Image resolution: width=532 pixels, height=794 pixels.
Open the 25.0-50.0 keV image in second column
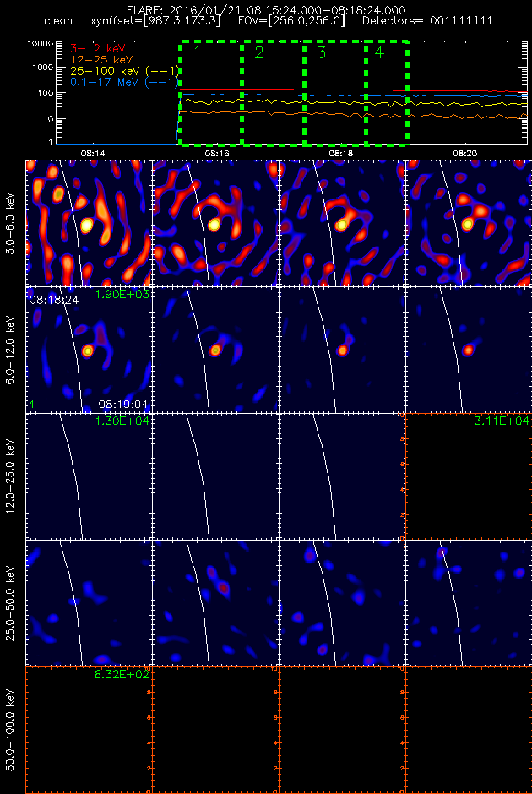click(x=215, y=602)
